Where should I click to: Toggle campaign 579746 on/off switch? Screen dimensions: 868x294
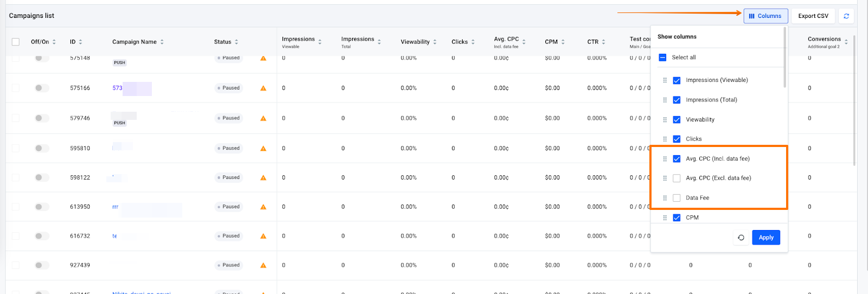point(41,118)
